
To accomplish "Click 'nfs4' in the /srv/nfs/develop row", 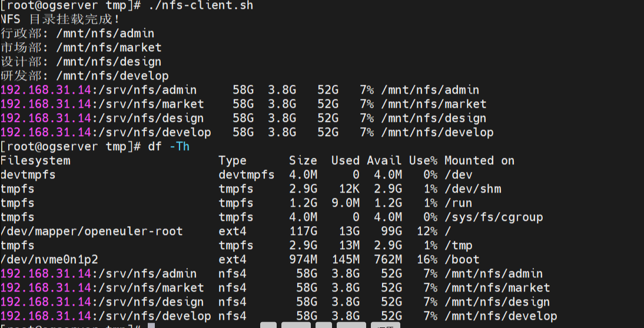I will click(233, 316).
